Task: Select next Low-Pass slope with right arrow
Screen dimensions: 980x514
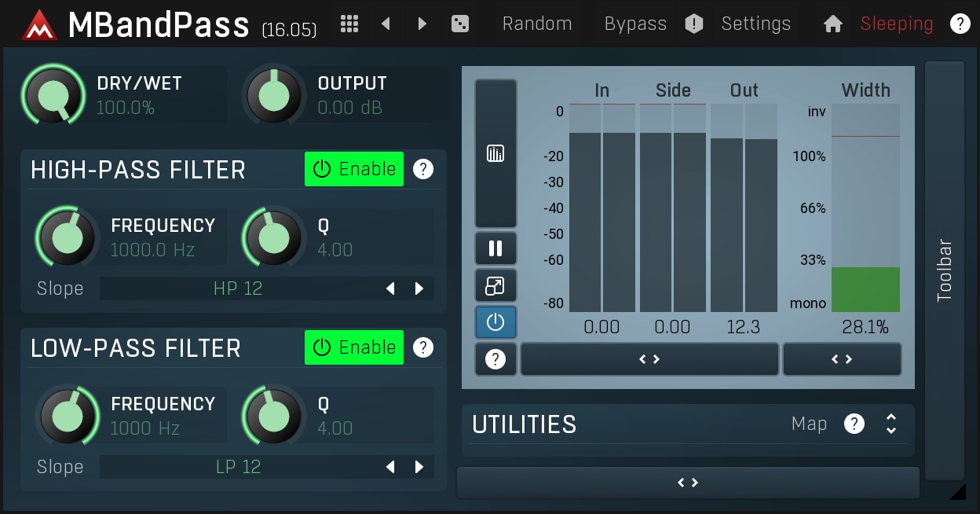Action: tap(419, 467)
